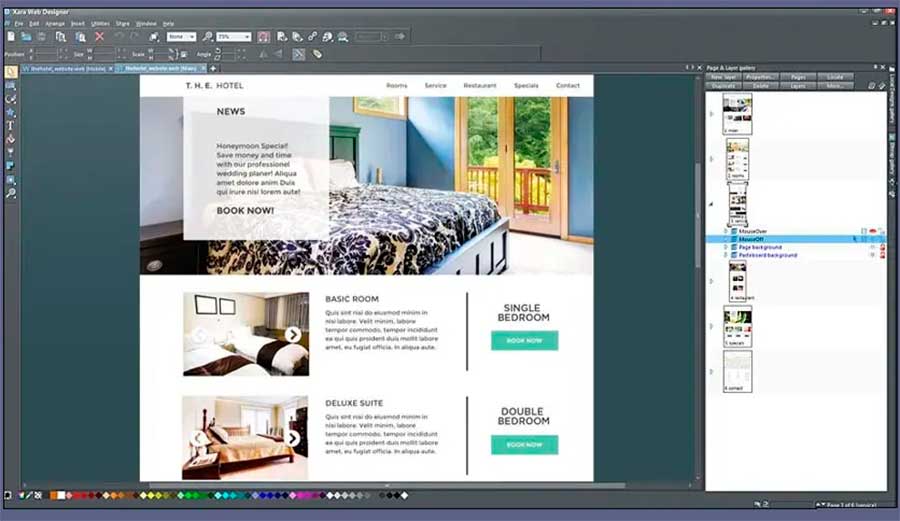Image resolution: width=900 pixels, height=521 pixels.
Task: Select the Zoom tool in left toolbar
Action: click(x=11, y=192)
